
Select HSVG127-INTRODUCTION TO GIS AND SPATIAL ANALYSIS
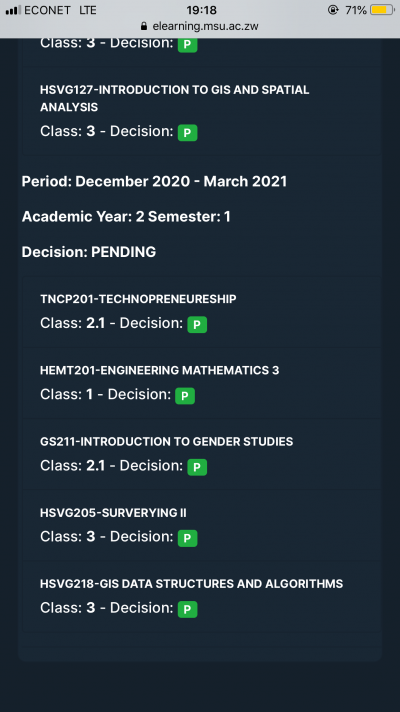pyautogui.click(x=174, y=98)
